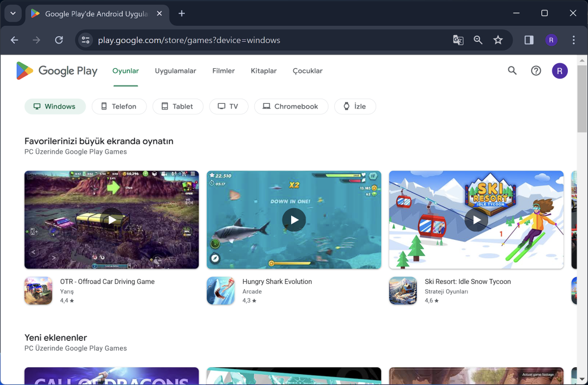Open the help center question mark icon

536,71
